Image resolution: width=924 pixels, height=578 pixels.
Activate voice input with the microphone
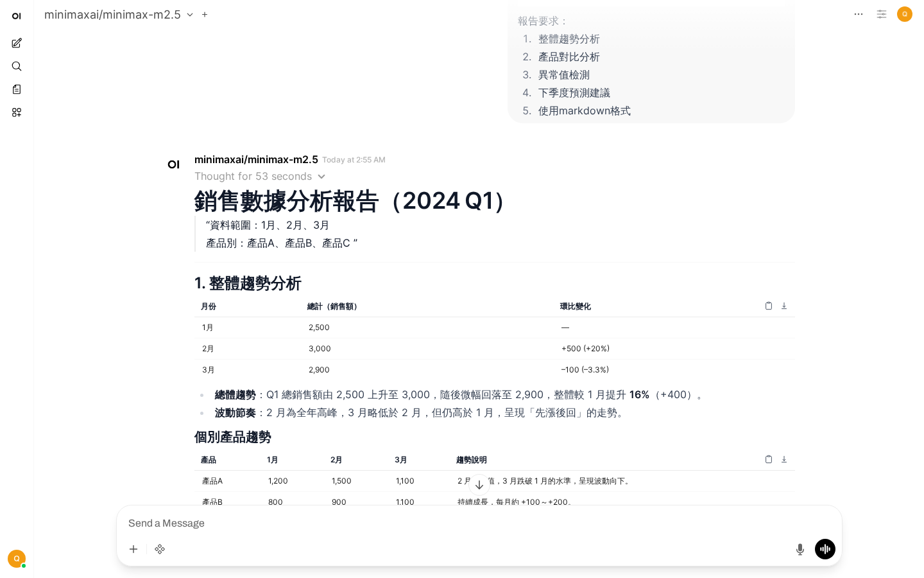[x=800, y=549]
